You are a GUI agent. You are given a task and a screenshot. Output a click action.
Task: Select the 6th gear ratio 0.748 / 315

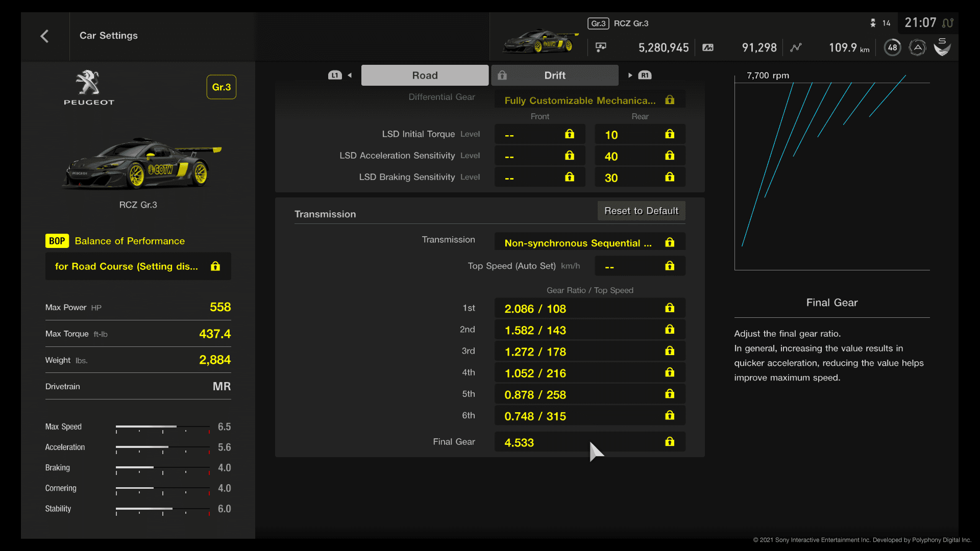pos(590,415)
